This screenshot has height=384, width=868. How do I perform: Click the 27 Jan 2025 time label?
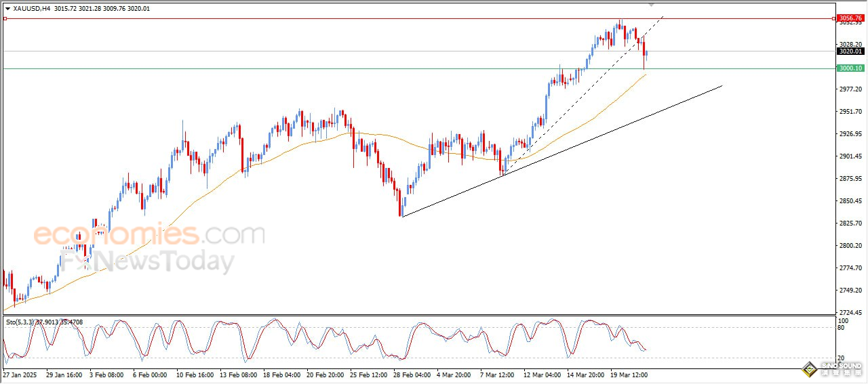point(20,374)
